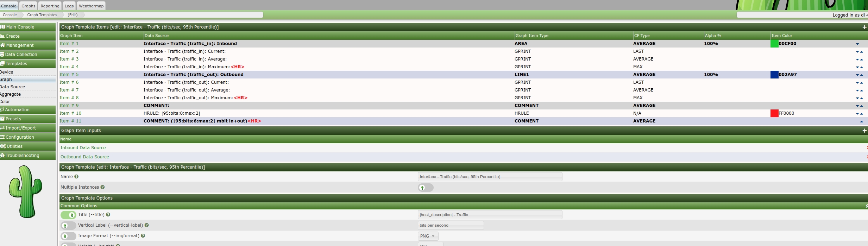Move Item # 4 up arrow
This screenshot has height=246, width=868.
tap(861, 67)
